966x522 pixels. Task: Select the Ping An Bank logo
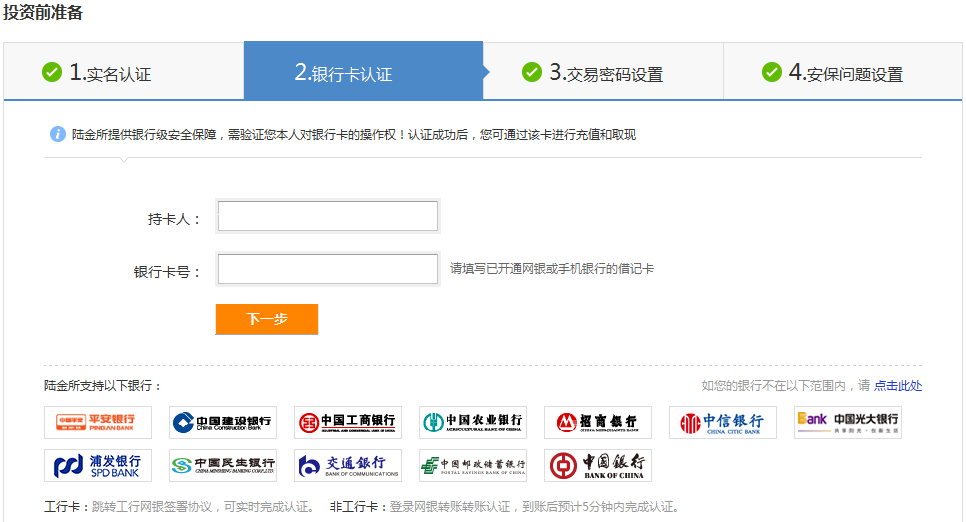(98, 422)
